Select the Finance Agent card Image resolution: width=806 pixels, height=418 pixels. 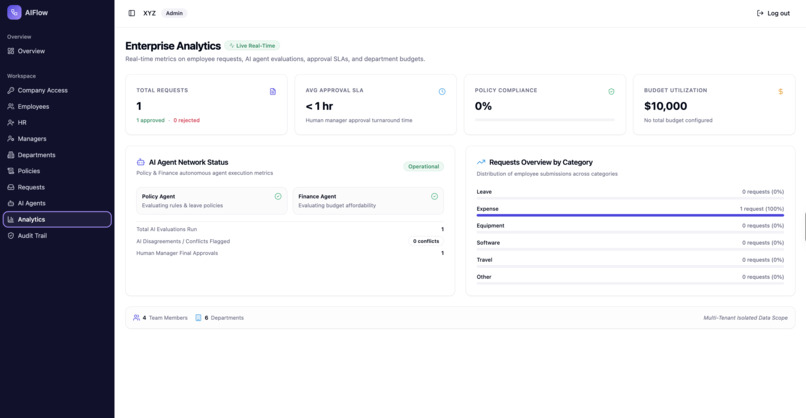[x=368, y=201]
